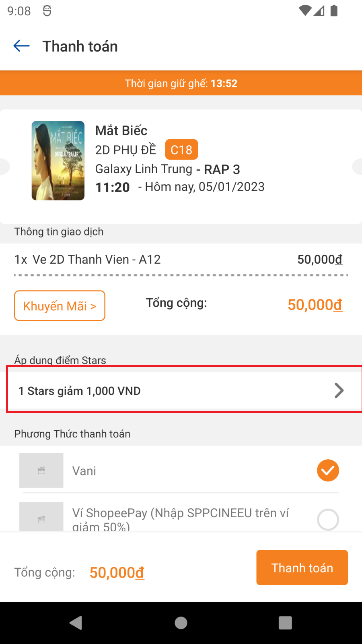Tap the ShopeePay payment logo
The width and height of the screenshot is (362, 644).
[41, 517]
